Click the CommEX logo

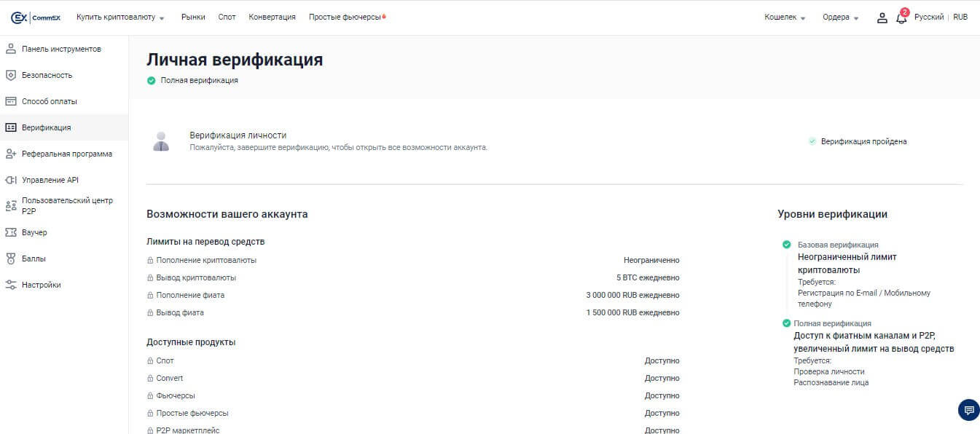pos(35,17)
